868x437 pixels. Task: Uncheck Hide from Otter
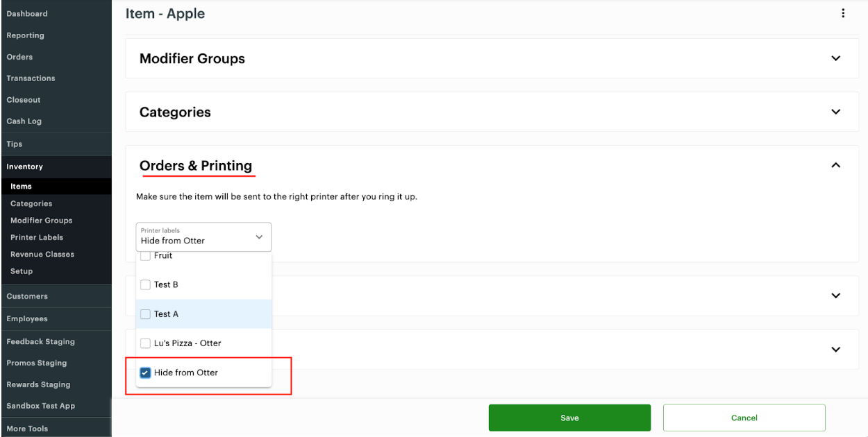pos(145,372)
